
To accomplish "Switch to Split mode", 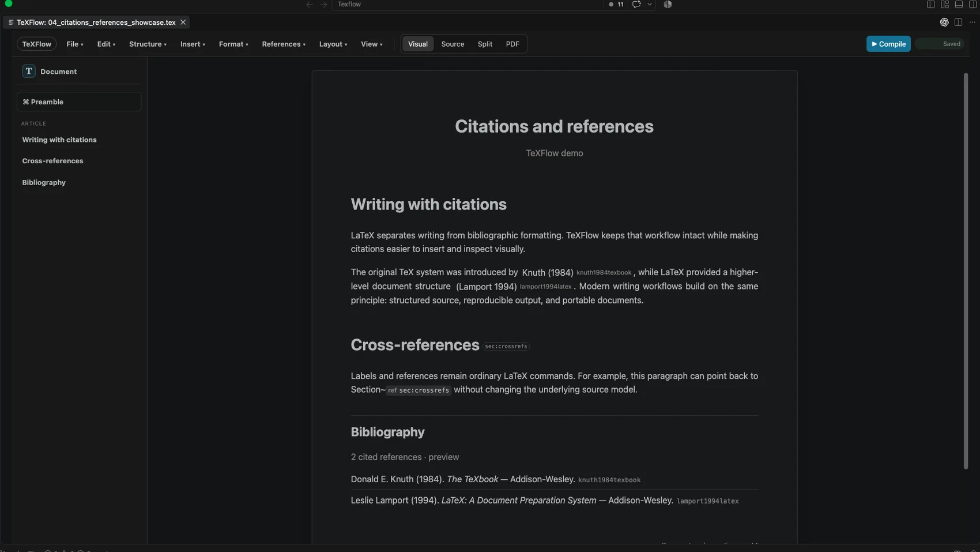I will click(x=485, y=44).
